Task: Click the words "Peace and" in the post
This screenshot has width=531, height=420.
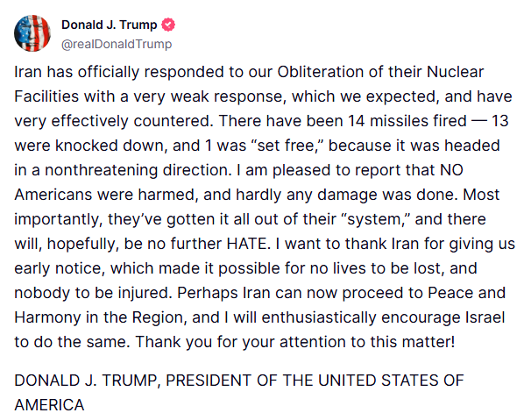Action: (466, 293)
